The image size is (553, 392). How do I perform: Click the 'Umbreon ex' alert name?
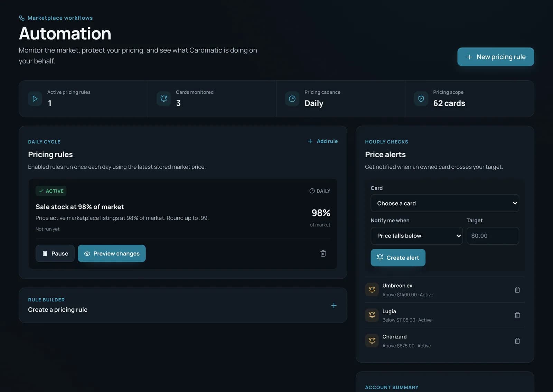(x=397, y=286)
